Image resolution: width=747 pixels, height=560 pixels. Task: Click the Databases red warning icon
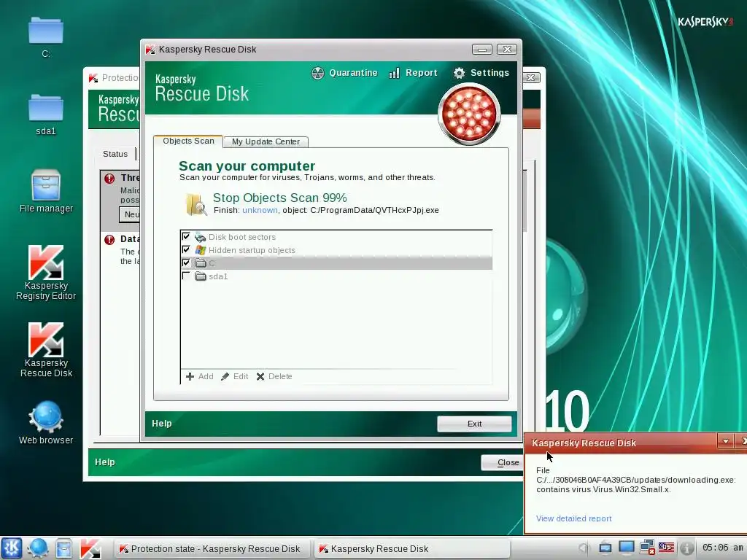(x=109, y=239)
